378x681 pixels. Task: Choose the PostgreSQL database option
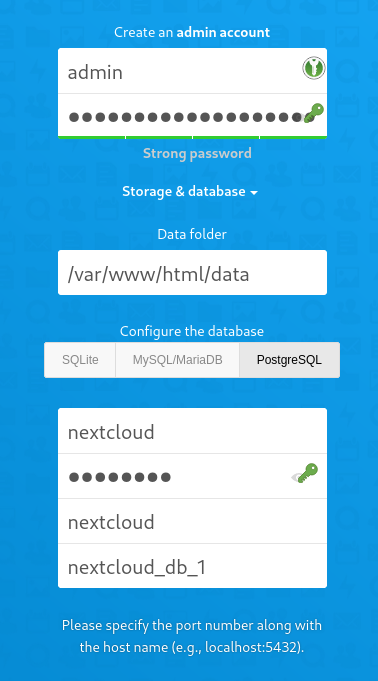[289, 360]
